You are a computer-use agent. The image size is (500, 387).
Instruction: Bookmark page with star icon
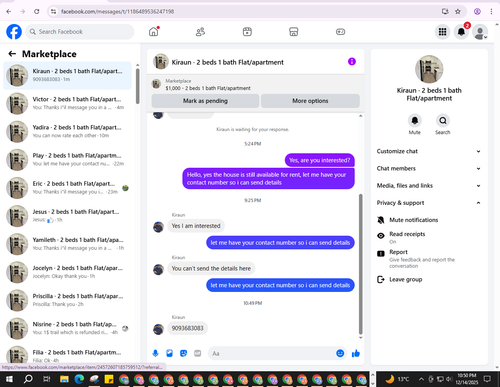(458, 11)
